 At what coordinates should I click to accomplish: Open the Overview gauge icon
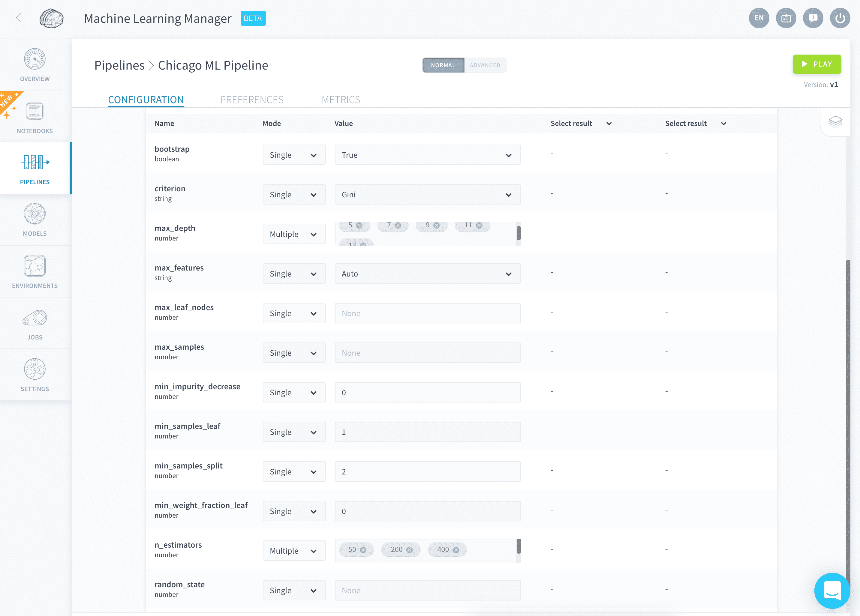click(35, 59)
